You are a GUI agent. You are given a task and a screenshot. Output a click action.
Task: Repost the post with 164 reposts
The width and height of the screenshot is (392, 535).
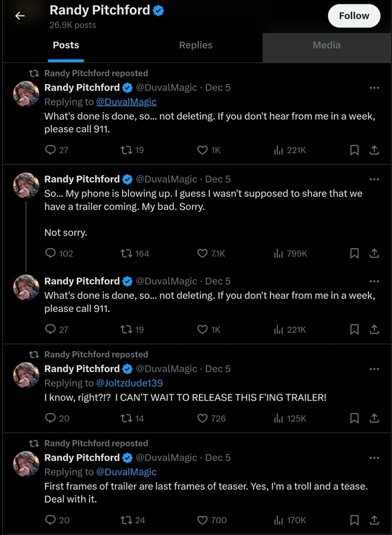click(126, 254)
